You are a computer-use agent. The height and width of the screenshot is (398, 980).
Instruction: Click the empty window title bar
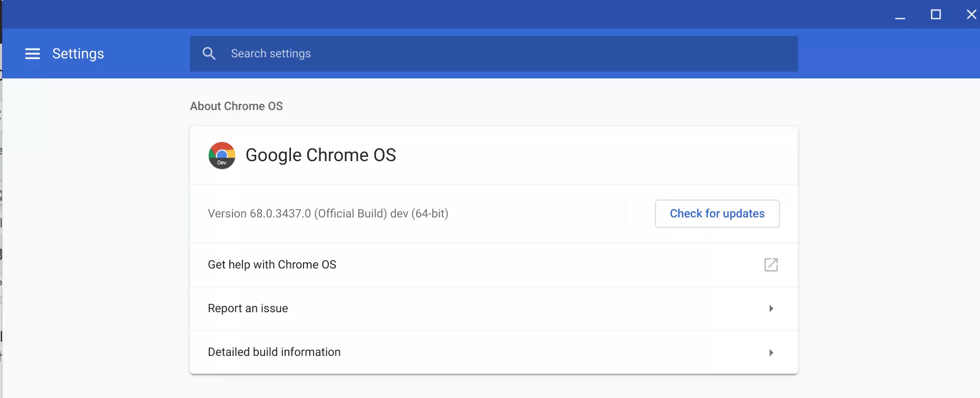[421, 14]
